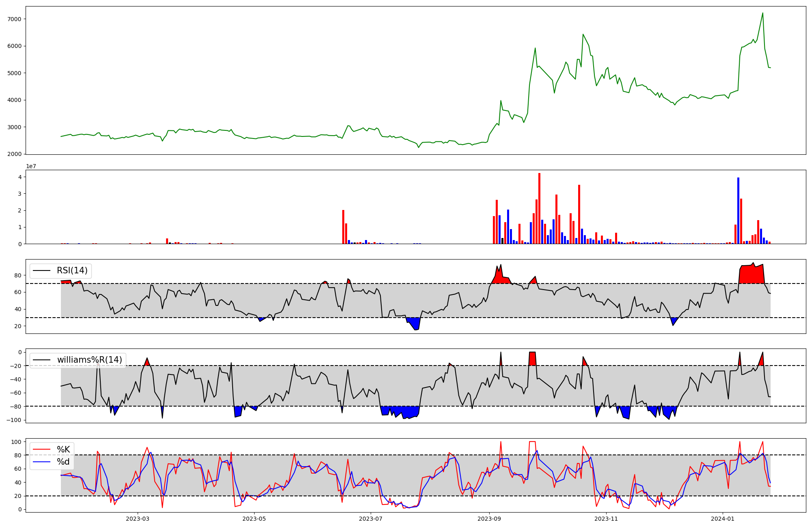This screenshot has height=528, width=812.
Task: Click the williams%R(14) legend label
Action: point(89,360)
